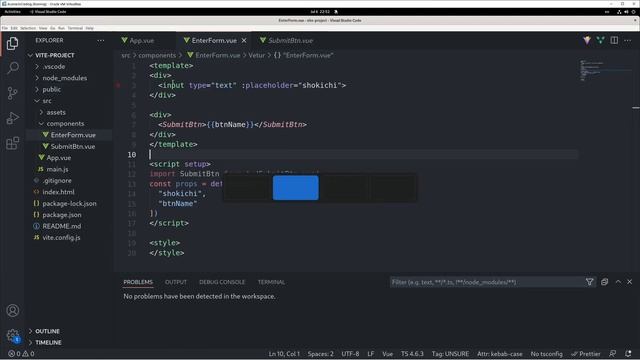640x360 pixels.
Task: Switch to the OUTPUT panel tab
Action: pyautogui.click(x=176, y=282)
